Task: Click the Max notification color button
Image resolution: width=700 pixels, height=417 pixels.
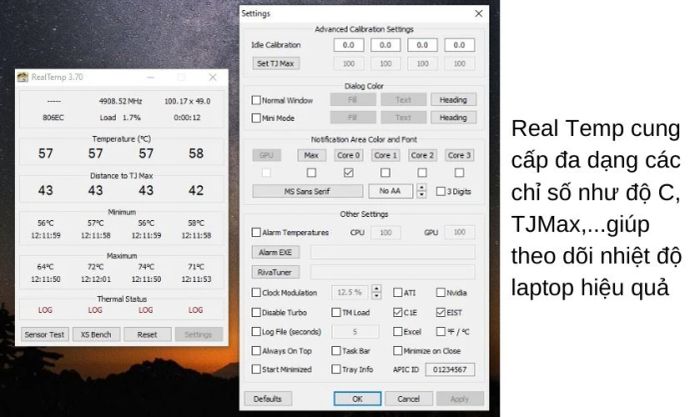Action: [x=311, y=155]
